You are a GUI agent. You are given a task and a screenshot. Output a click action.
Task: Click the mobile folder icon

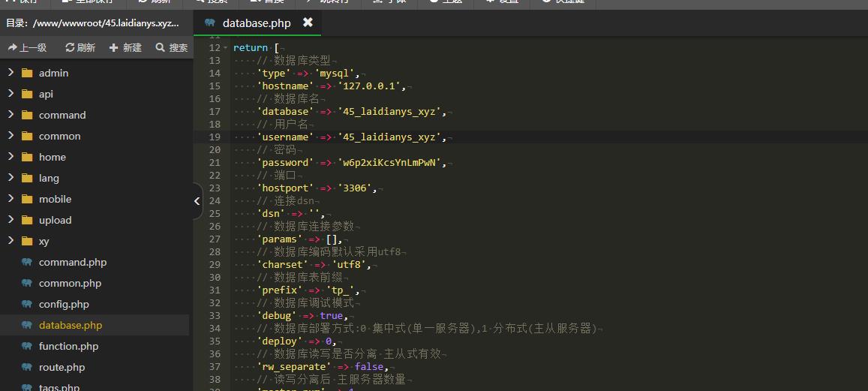27,200
